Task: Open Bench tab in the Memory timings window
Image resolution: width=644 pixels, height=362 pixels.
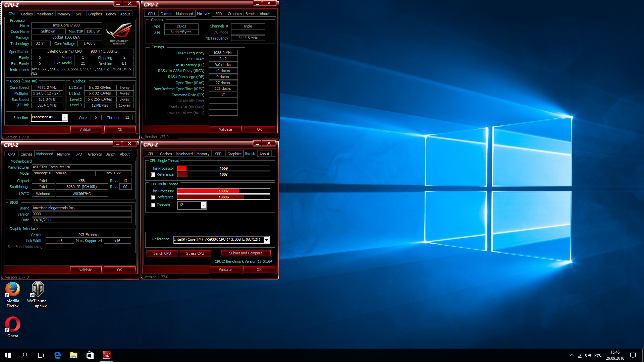Action: tap(250, 14)
